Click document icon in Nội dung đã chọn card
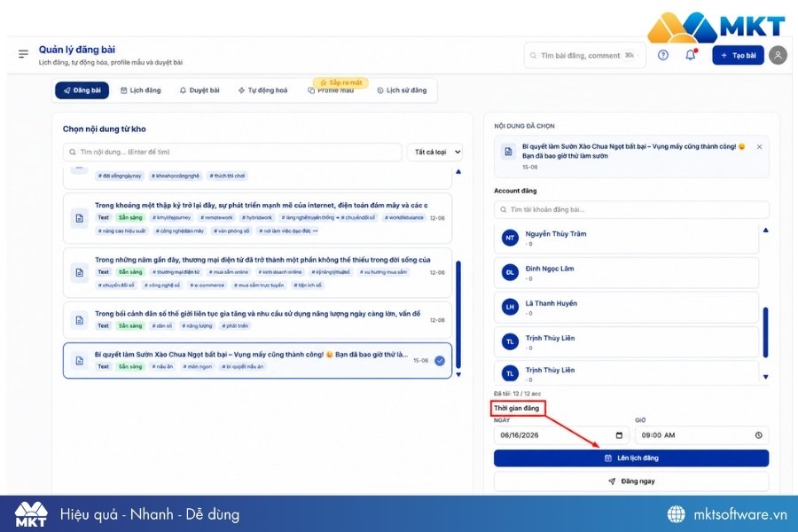The image size is (798, 532). [508, 152]
